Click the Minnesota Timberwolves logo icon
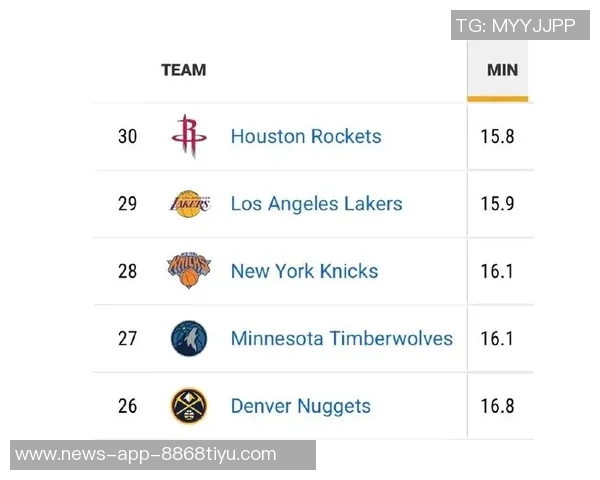600x480 pixels. tap(189, 338)
